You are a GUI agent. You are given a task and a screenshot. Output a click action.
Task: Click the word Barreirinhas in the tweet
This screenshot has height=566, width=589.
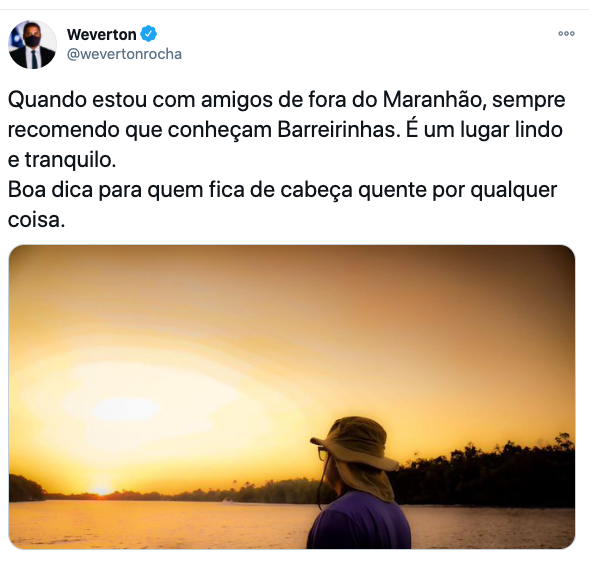[x=339, y=130]
